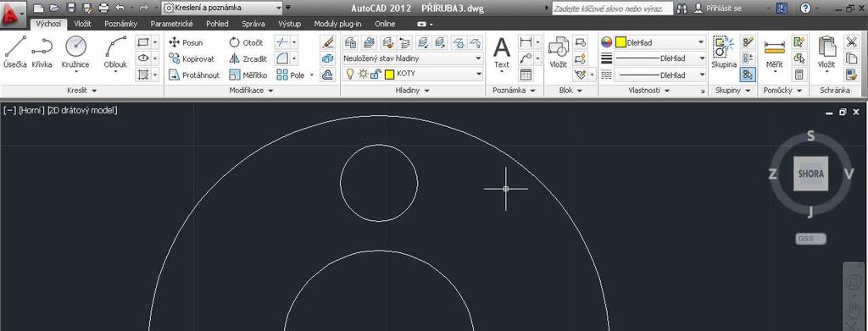Toggle the KOTY layer lightbulb on/off
Image resolution: width=868 pixels, height=331 pixels.
(350, 74)
